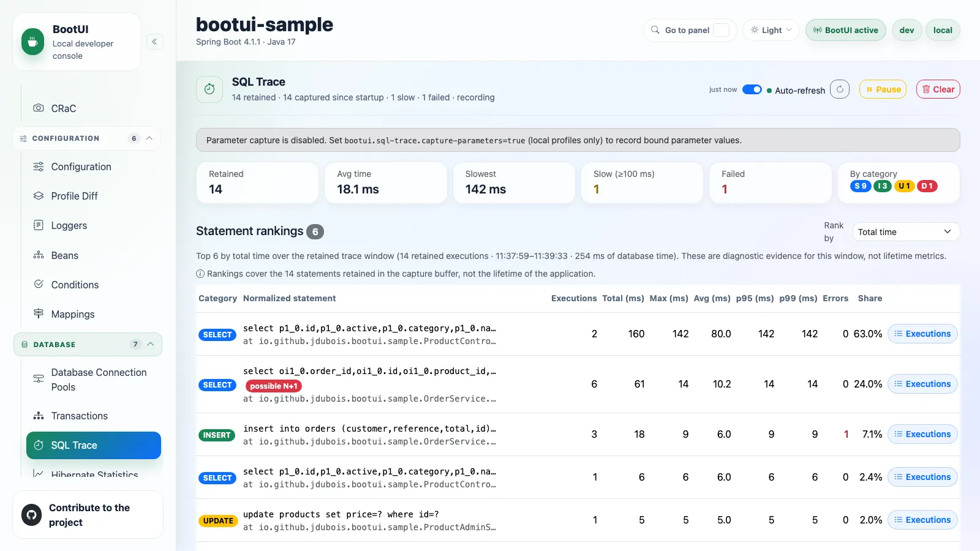Collapse the sidebar with the double-chevron button
Screen dimensions: 980x551
154,42
